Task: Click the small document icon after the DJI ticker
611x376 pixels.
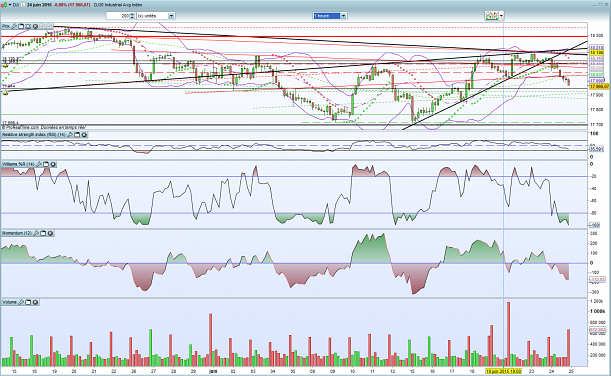Action: [23, 5]
